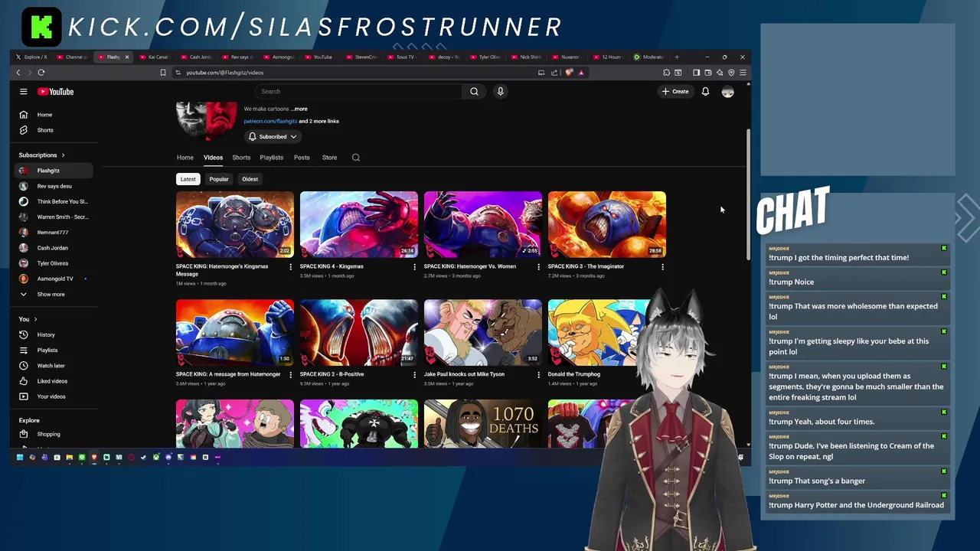Viewport: 980px width, 551px height.
Task: Select the Oldest sort chip
Action: click(x=250, y=179)
